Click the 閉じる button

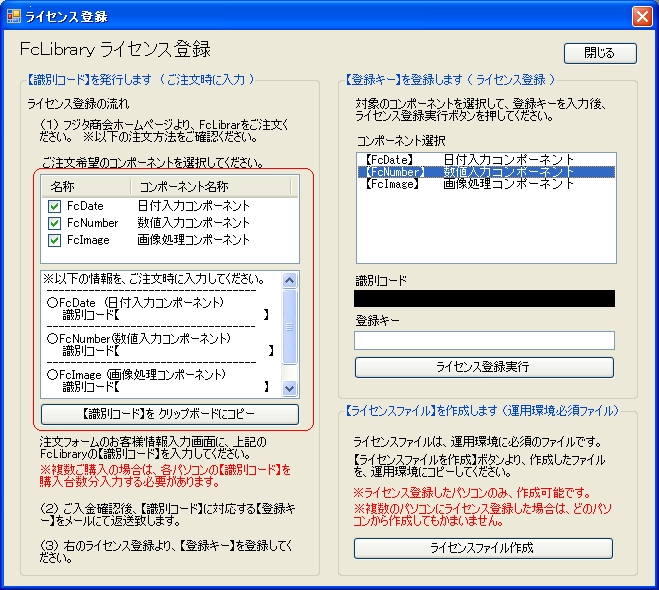600,53
